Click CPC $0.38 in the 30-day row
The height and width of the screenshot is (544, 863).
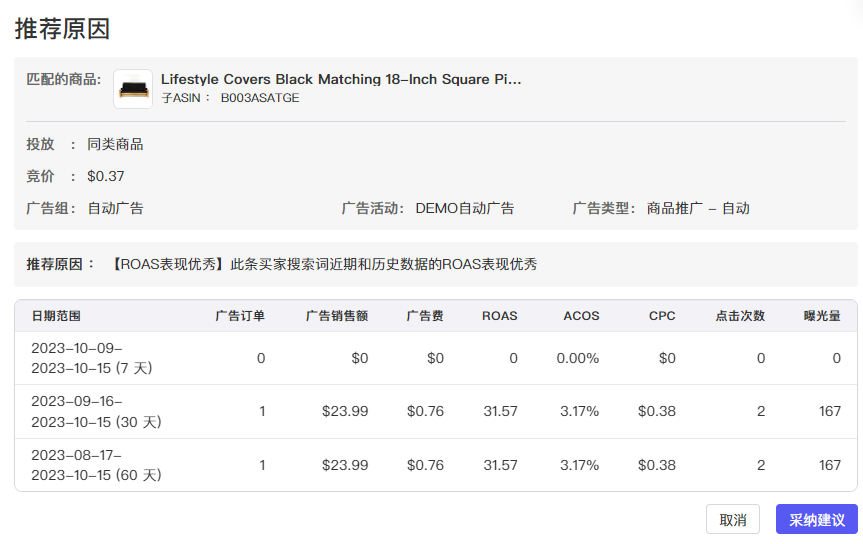coord(657,411)
